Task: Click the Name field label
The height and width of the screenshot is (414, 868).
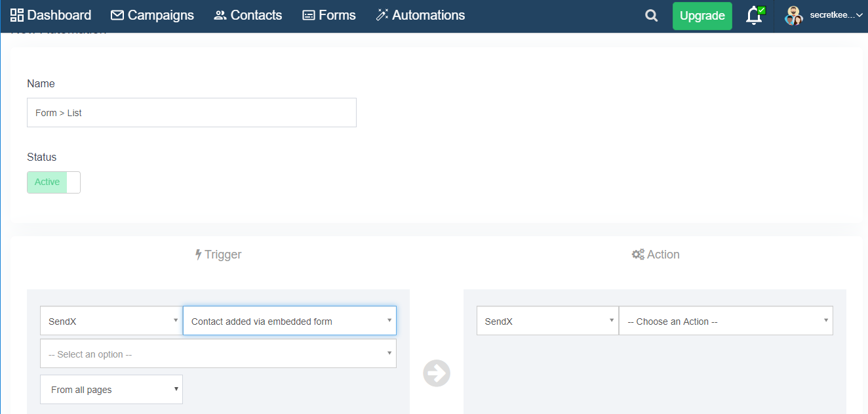Action: coord(41,84)
